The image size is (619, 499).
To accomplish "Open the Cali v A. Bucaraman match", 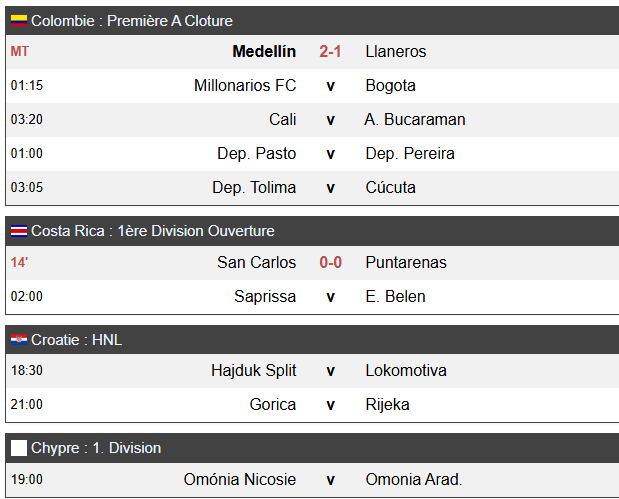I will 313,120.
